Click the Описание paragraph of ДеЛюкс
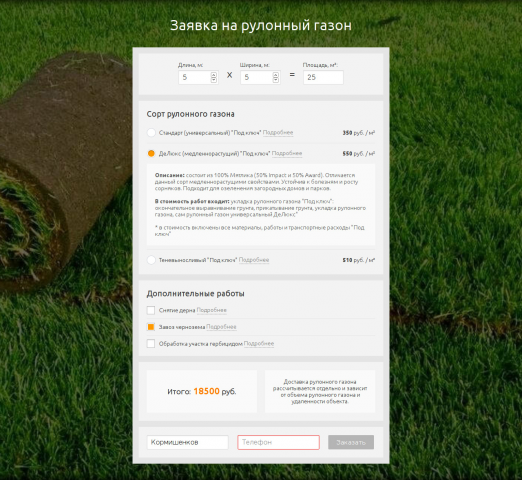This screenshot has height=480, width=522. point(257,182)
